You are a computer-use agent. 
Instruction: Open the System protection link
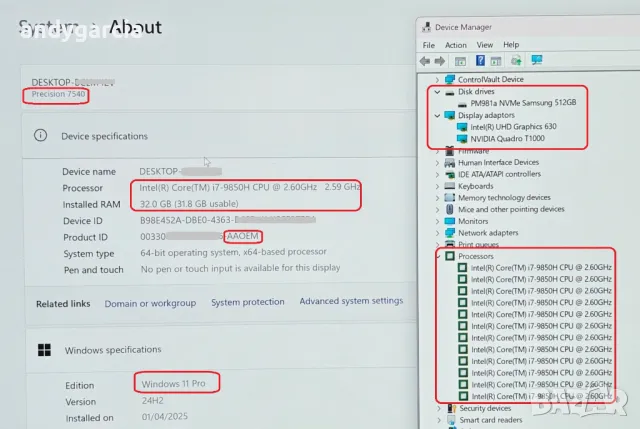[x=247, y=302]
